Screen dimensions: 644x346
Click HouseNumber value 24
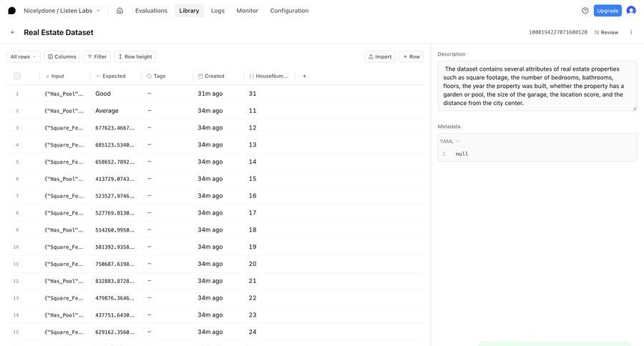coord(253,332)
